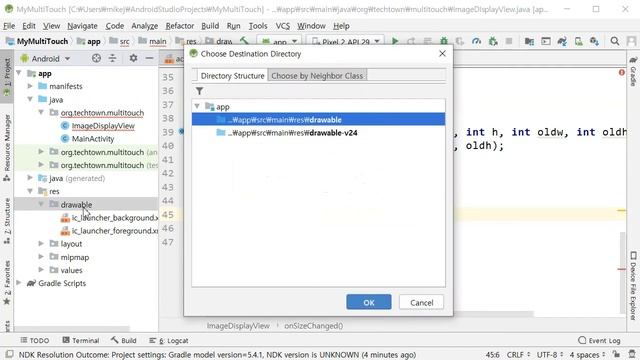Click the line 39 override gutter marker
The width and height of the screenshot is (640, 360).
(x=181, y=131)
